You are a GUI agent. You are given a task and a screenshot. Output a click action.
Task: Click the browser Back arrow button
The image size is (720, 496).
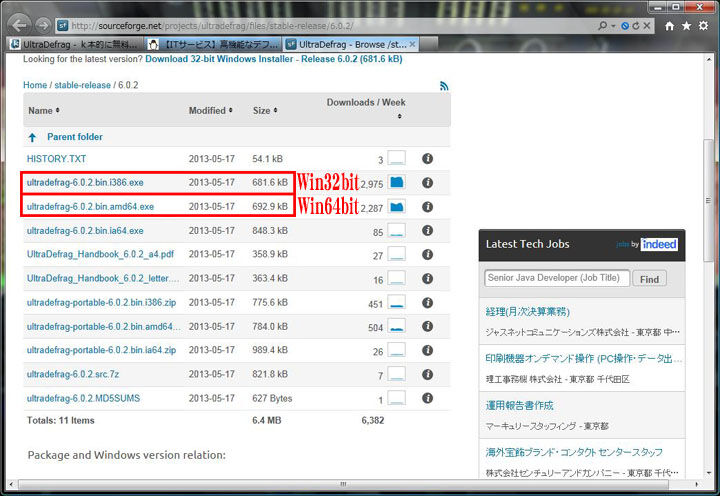19,25
